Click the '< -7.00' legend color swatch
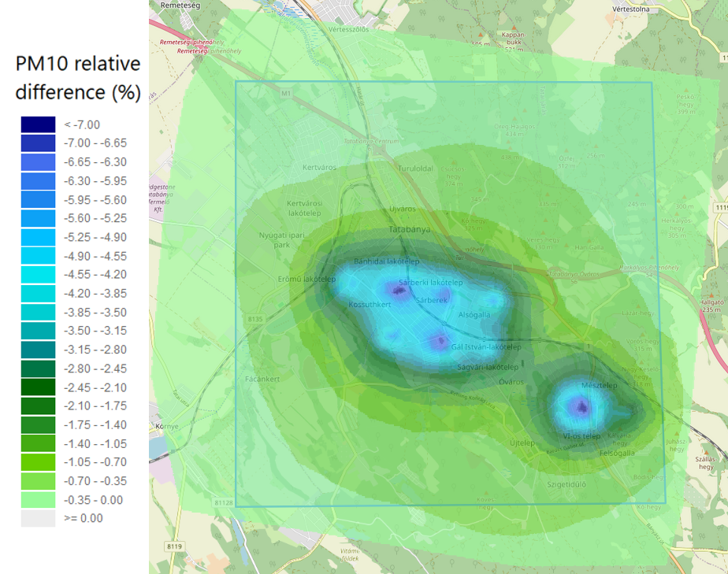 38,124
